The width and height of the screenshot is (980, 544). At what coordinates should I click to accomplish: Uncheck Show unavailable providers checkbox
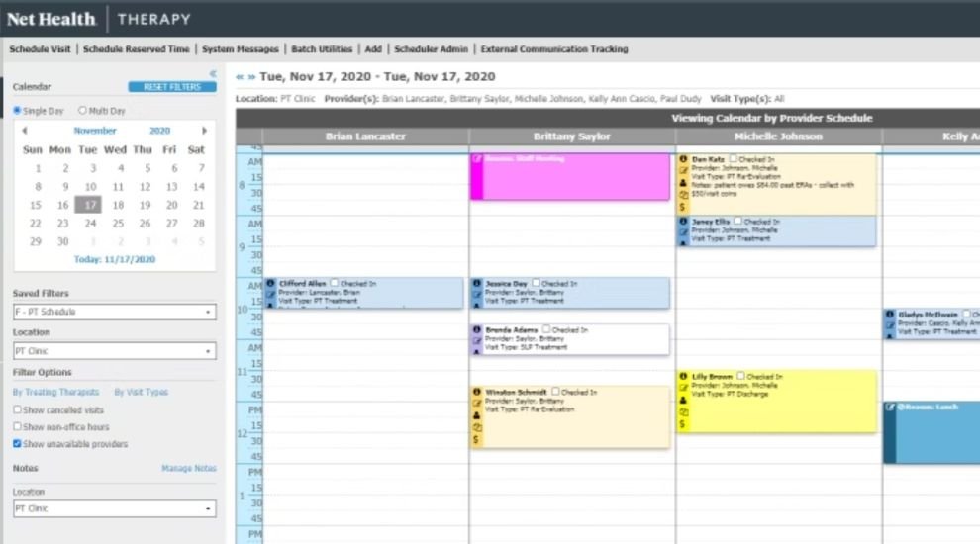point(17,443)
